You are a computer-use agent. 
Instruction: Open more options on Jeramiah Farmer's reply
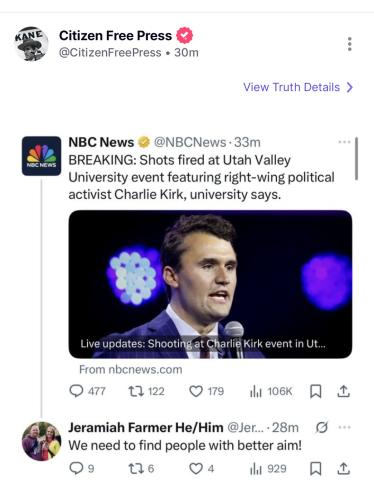tap(344, 427)
